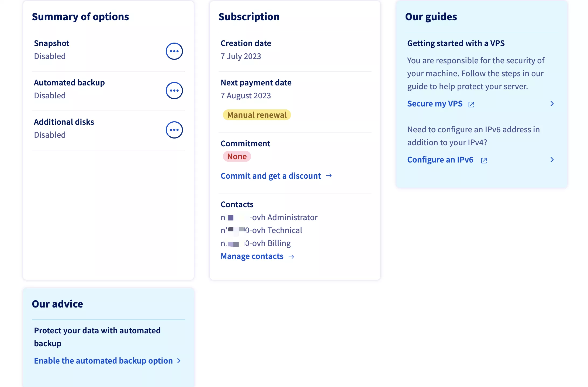Click the arrow after Commit and get a discount
The height and width of the screenshot is (387, 588).
click(329, 176)
